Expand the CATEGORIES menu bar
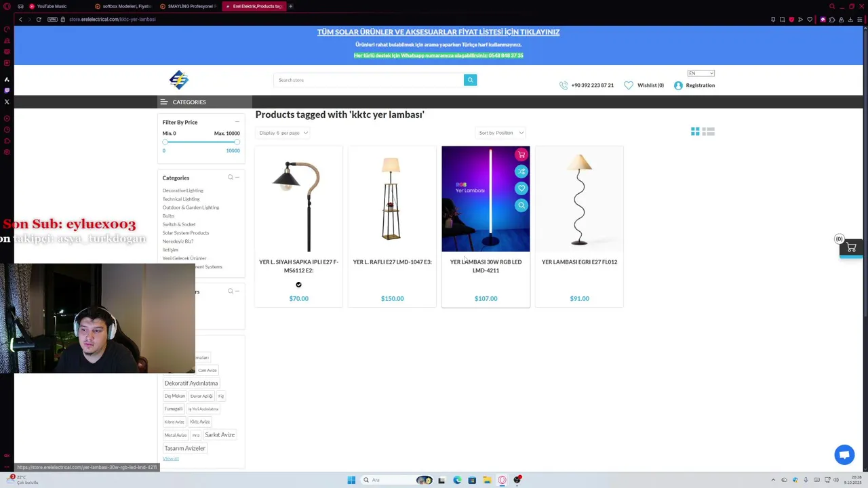 (205, 102)
